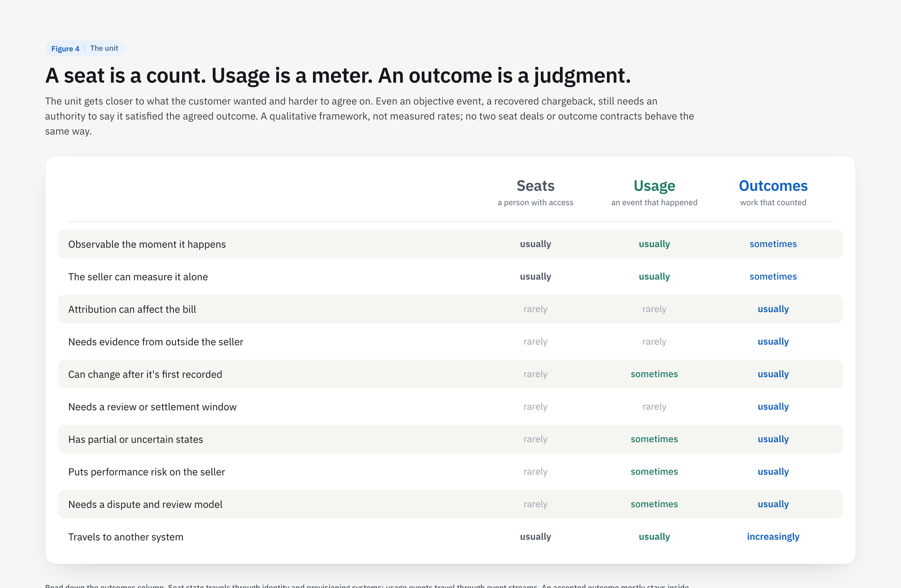
Task: Click 'Can change after it's first recorded' label
Action: point(145,375)
